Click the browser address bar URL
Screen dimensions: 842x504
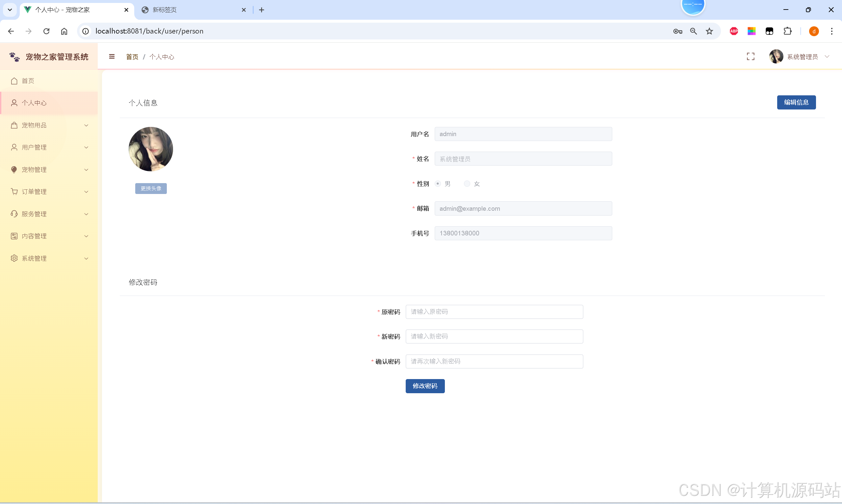pyautogui.click(x=149, y=31)
